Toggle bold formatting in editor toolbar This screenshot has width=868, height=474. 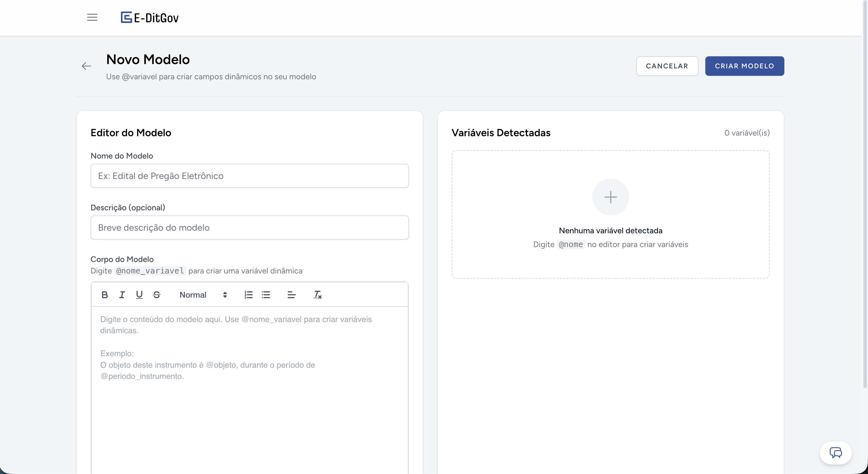point(104,295)
